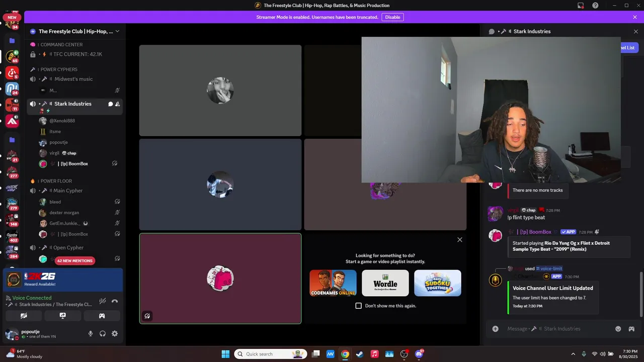Open the attachment plus button in chat
Viewport: 644px width, 362px height.
tap(496, 329)
